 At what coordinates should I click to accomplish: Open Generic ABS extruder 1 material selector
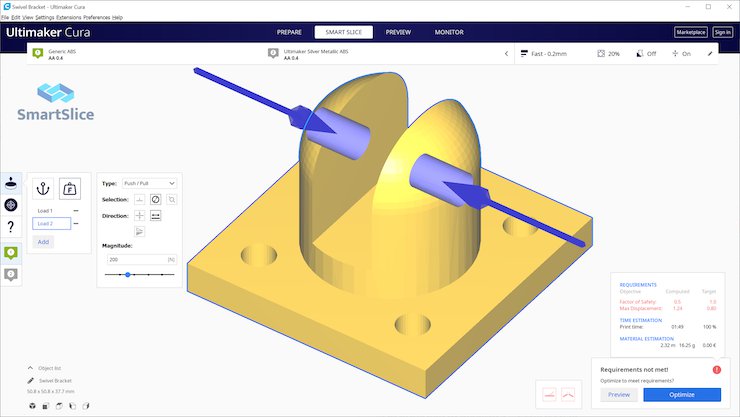click(x=146, y=54)
